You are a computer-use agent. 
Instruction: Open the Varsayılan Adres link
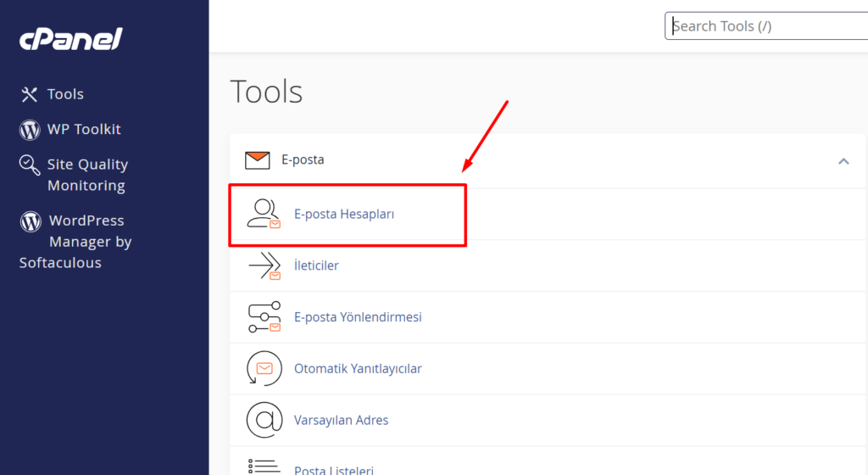coord(341,420)
